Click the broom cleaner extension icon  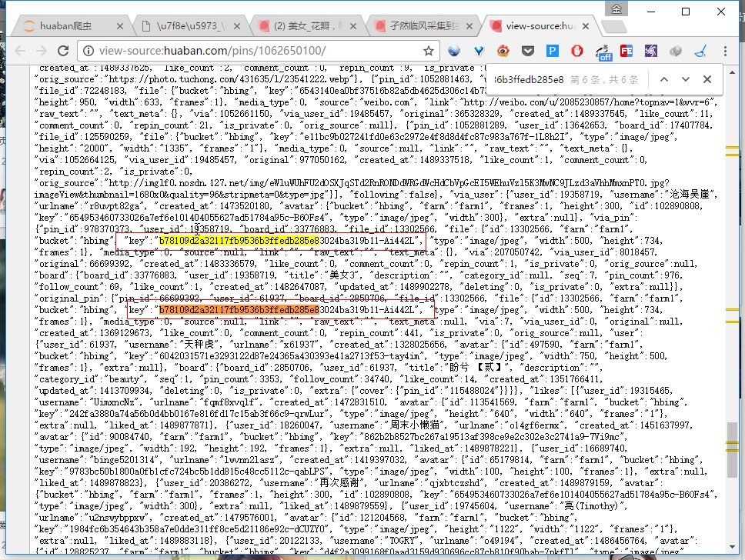(x=700, y=52)
